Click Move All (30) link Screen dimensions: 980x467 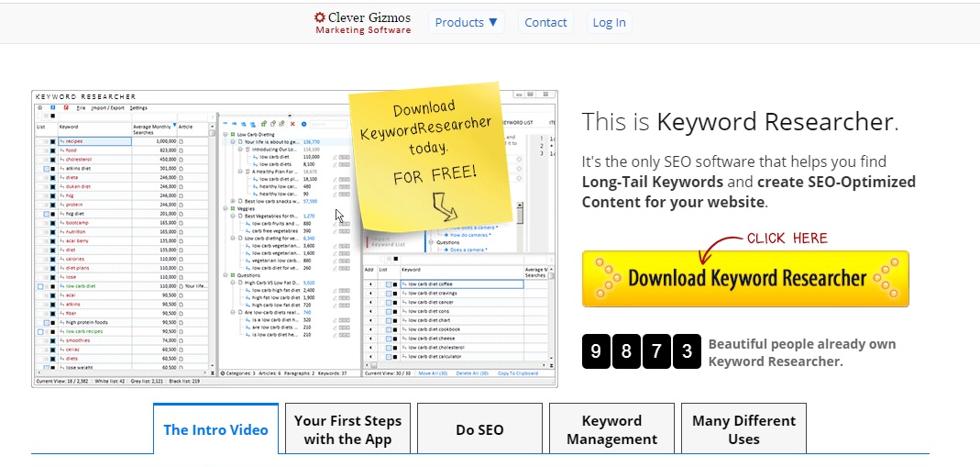[433, 373]
